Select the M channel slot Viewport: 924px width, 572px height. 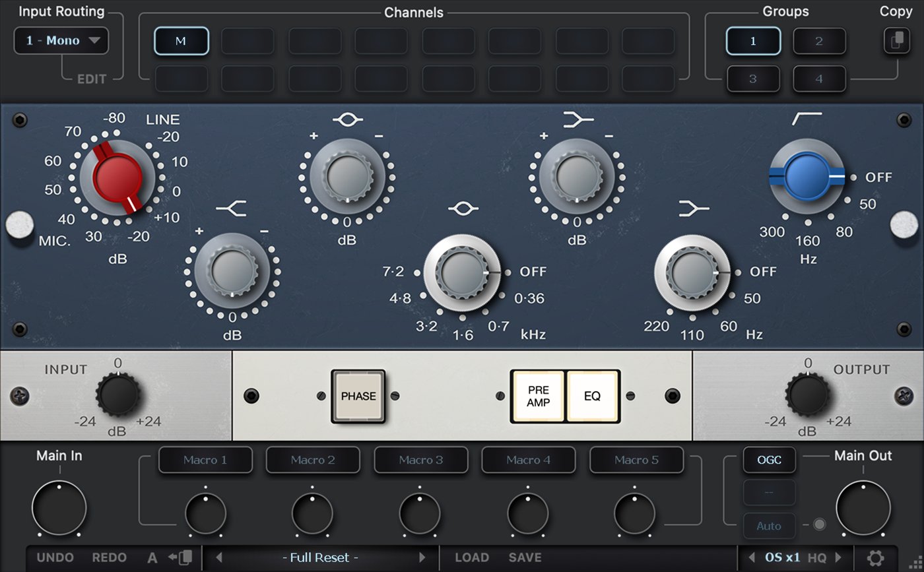tap(181, 41)
